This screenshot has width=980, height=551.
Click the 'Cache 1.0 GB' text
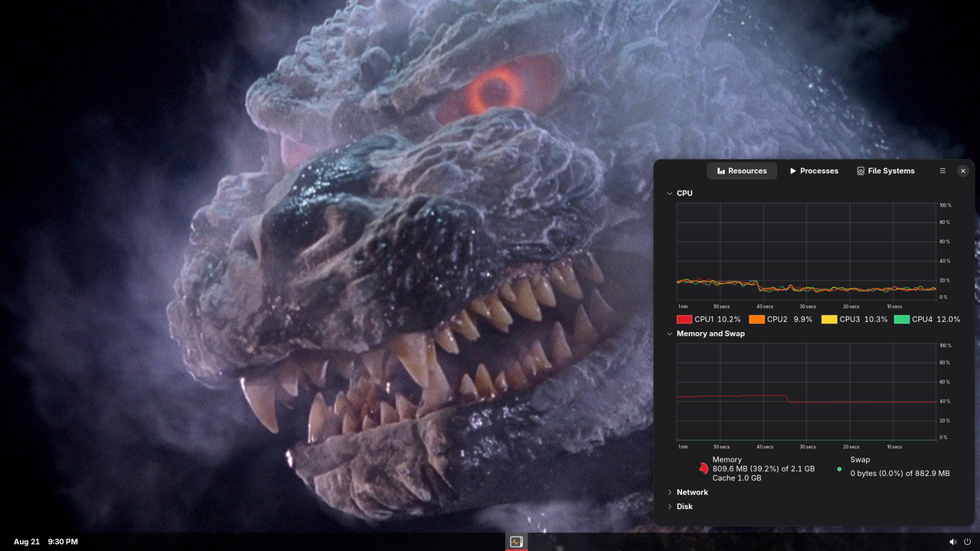737,478
